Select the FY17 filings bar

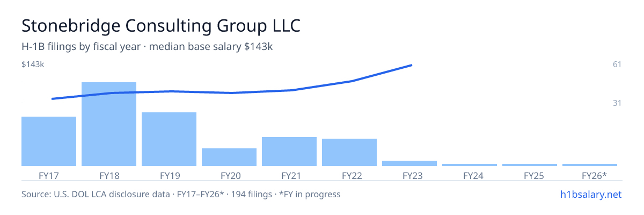(x=49, y=141)
